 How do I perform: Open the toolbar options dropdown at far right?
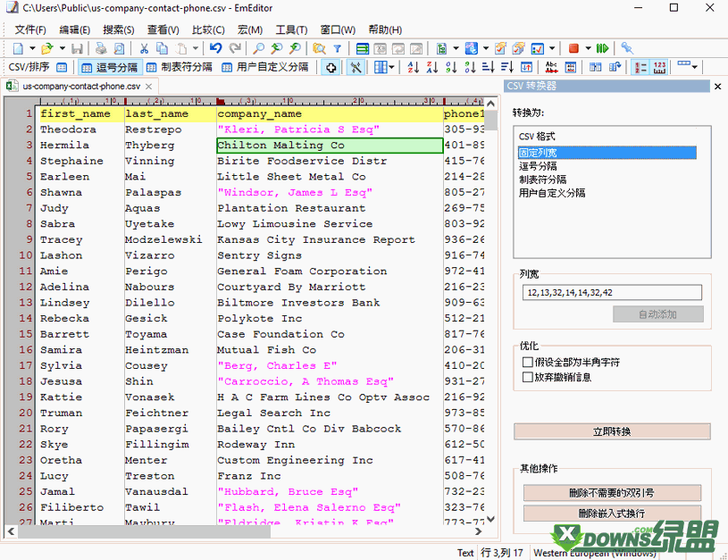pos(695,67)
